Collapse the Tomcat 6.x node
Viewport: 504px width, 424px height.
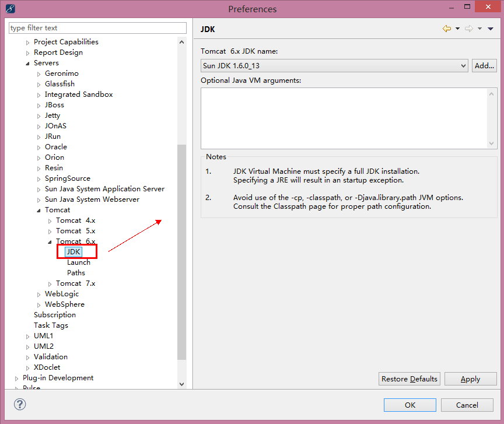coord(50,242)
